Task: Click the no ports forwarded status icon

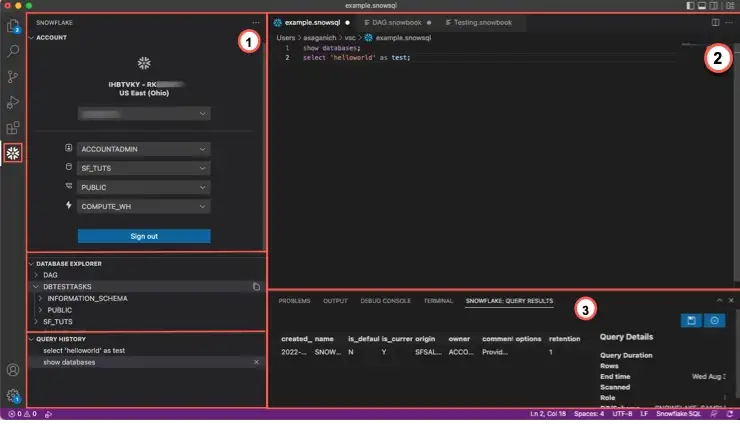Action: tap(48, 414)
